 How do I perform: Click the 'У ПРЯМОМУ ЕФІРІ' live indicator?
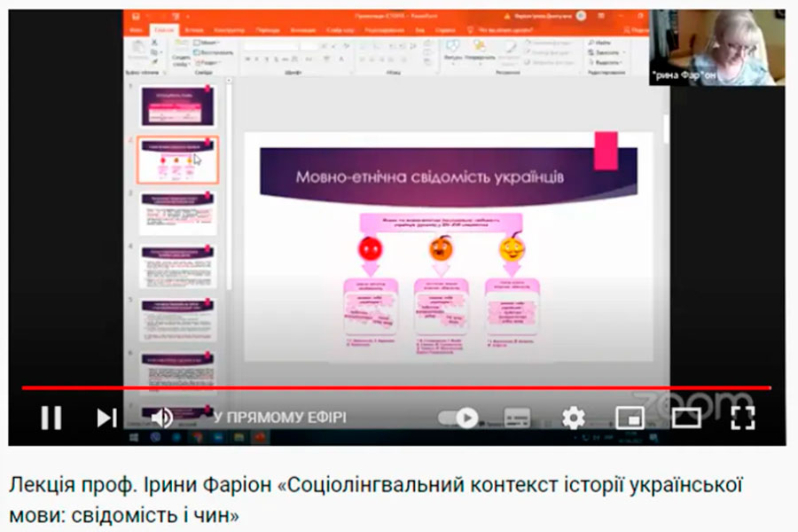[280, 418]
